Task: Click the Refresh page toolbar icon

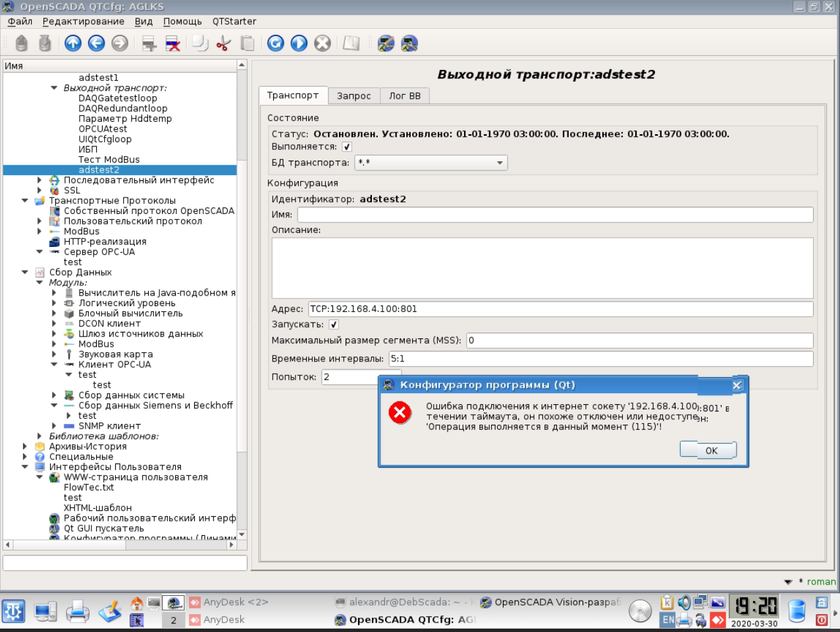Action: (x=276, y=43)
